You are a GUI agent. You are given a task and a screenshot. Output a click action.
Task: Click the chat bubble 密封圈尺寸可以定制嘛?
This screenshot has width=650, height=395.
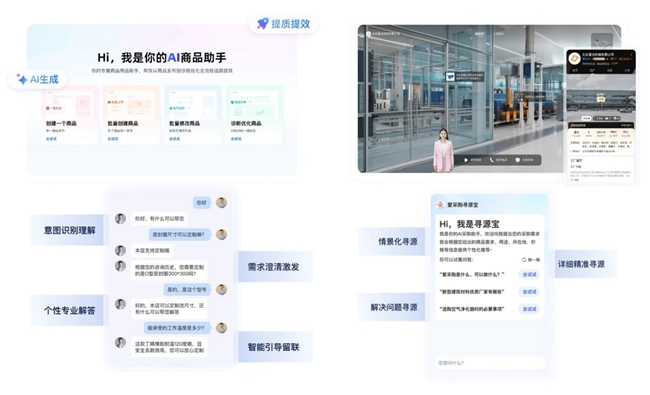point(179,234)
